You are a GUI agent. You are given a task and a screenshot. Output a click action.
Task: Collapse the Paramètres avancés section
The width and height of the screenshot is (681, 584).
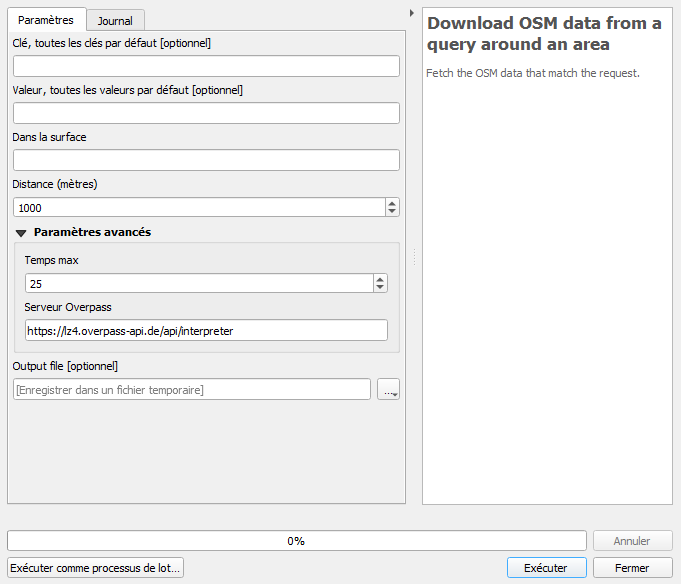tap(22, 232)
